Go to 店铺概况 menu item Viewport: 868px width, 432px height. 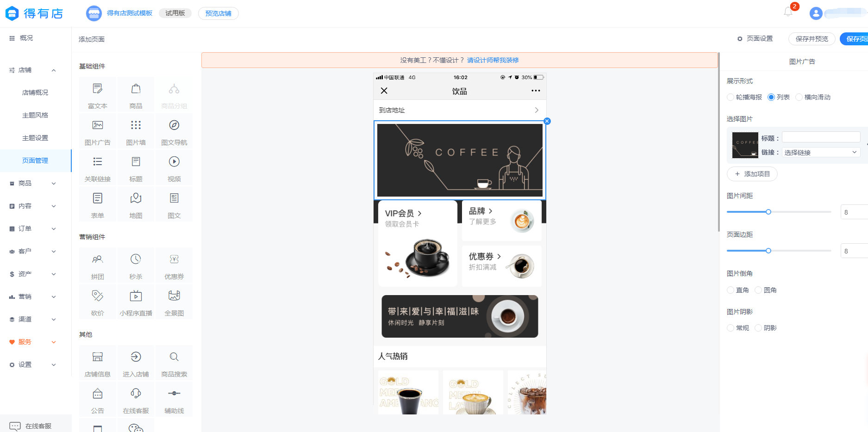35,93
